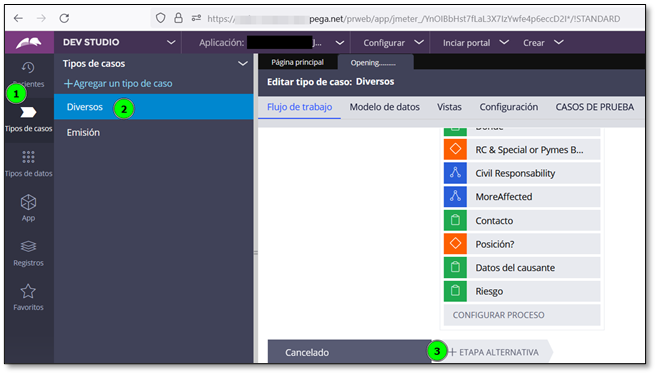Viewport: 657px width, 375px height.
Task: Expand the DEV STUDIO dropdown
Action: point(171,42)
